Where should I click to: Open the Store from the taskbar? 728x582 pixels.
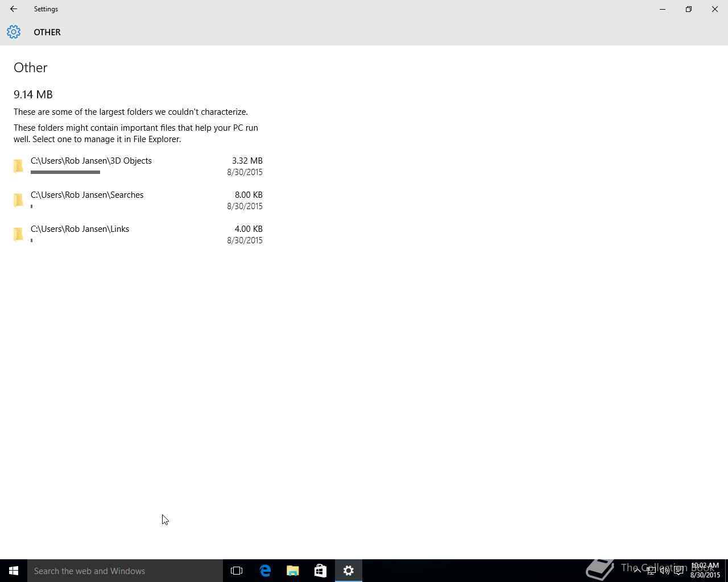(320, 571)
